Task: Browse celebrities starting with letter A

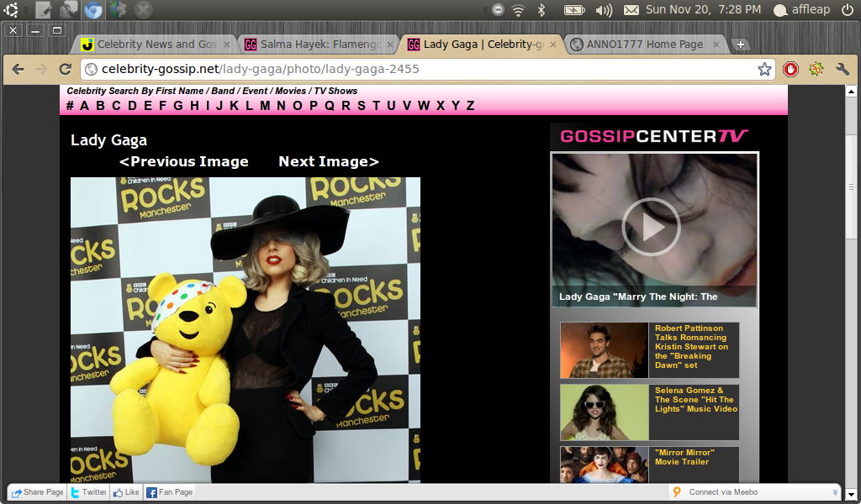Action: click(x=84, y=106)
